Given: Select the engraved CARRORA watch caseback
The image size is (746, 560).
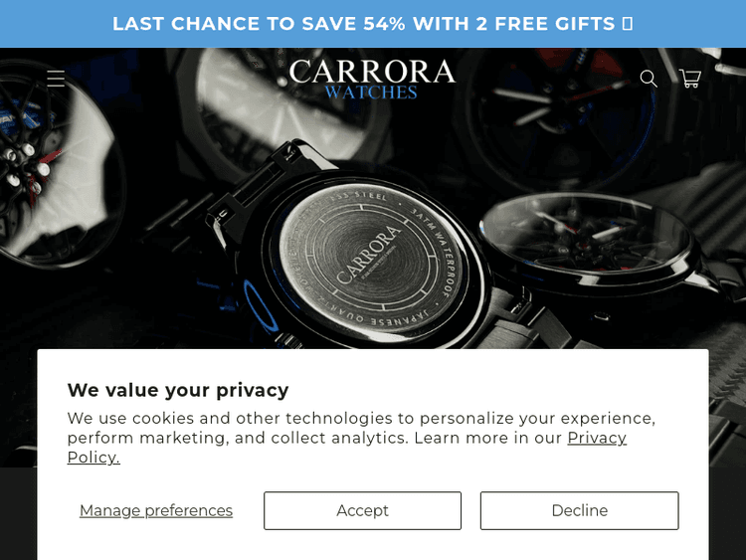Looking at the screenshot, I should (372, 260).
